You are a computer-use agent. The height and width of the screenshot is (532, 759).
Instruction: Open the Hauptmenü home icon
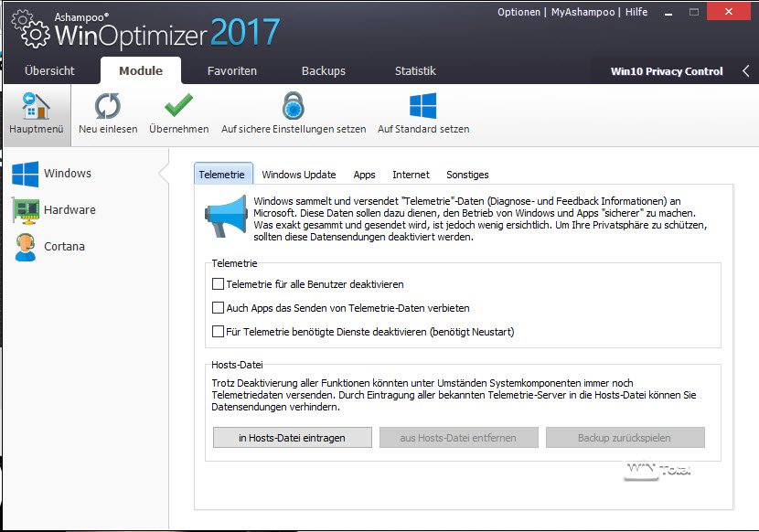pos(36,105)
